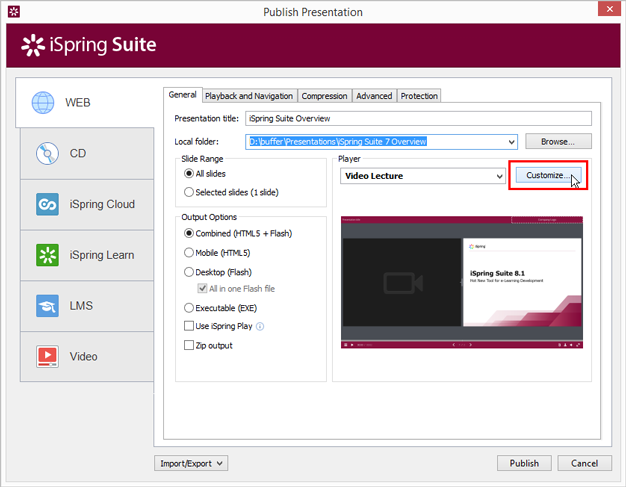Viewport: 626px width, 487px height.
Task: Pick the LMS graduation cap icon
Action: 47,305
